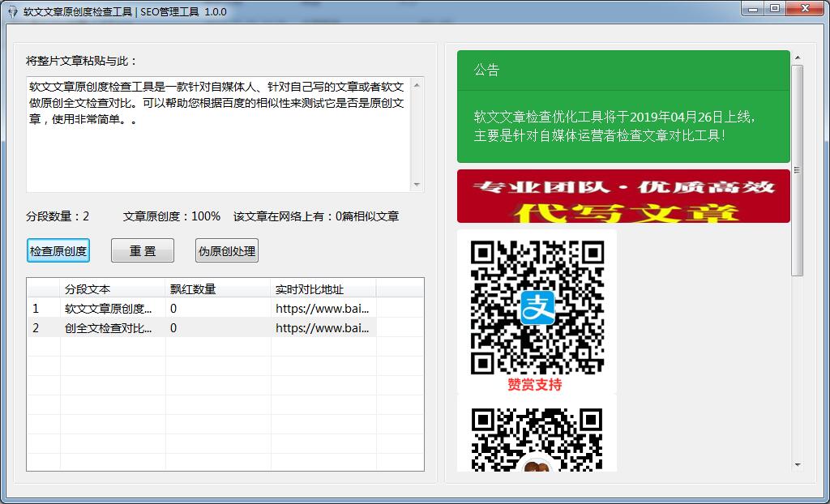Click the 飘红数量 value in row 1
The height and width of the screenshot is (504, 830).
point(173,309)
